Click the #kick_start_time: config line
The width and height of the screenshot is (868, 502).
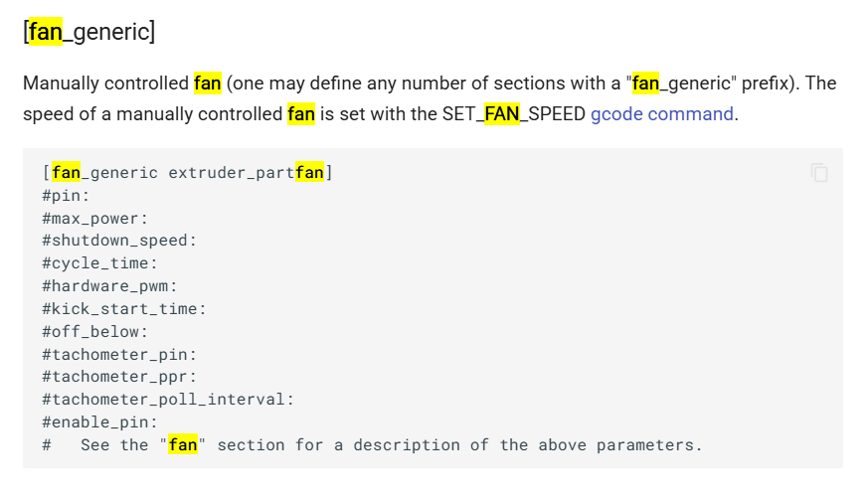click(124, 308)
